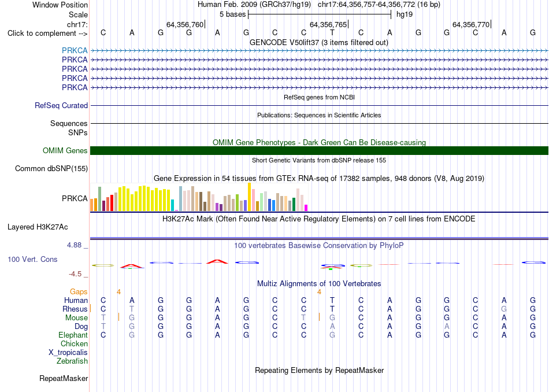Open the 'Layered H3K27Ac' track label
The width and height of the screenshot is (549, 392).
pos(38,227)
